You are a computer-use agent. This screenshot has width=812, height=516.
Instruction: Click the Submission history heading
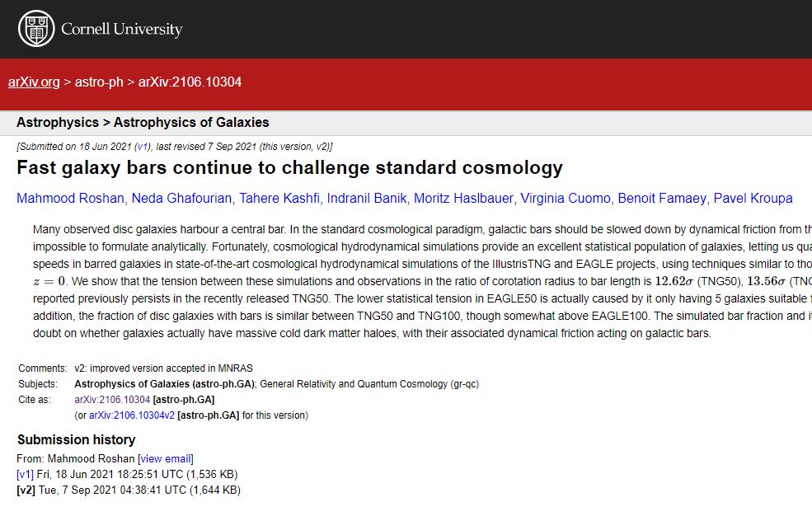pos(76,440)
